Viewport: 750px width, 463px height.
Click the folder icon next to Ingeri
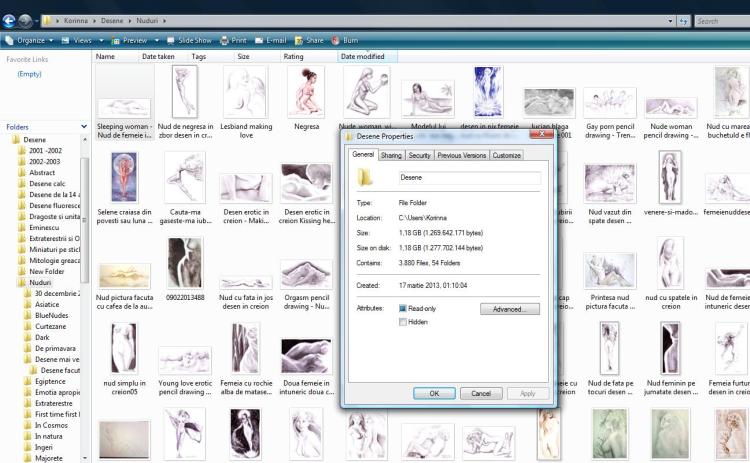click(28, 448)
